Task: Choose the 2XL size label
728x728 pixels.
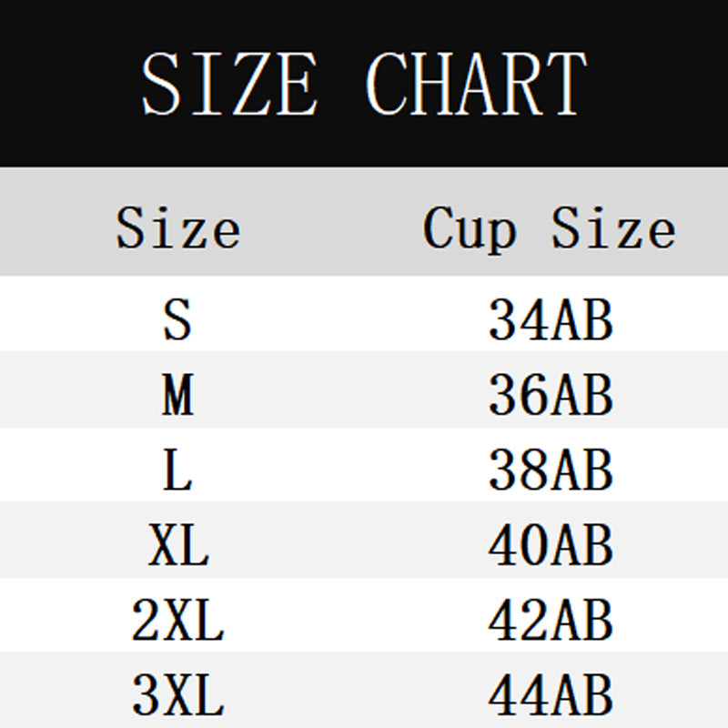Action: pyautogui.click(x=178, y=622)
